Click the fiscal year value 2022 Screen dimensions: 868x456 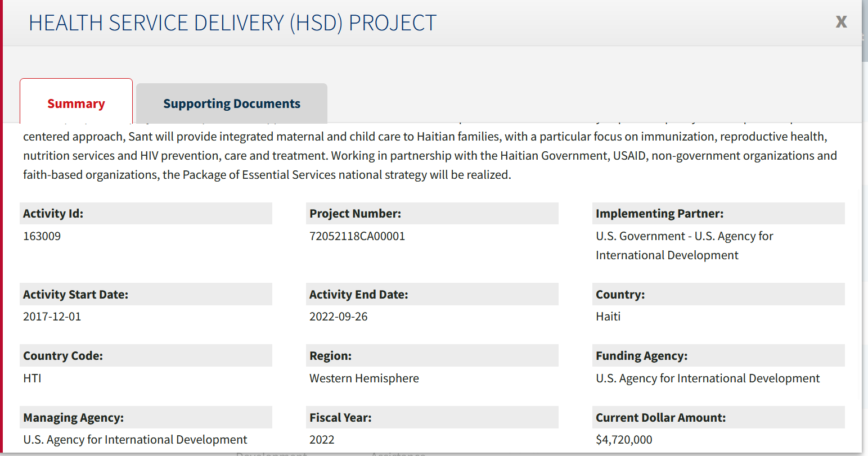pos(322,440)
